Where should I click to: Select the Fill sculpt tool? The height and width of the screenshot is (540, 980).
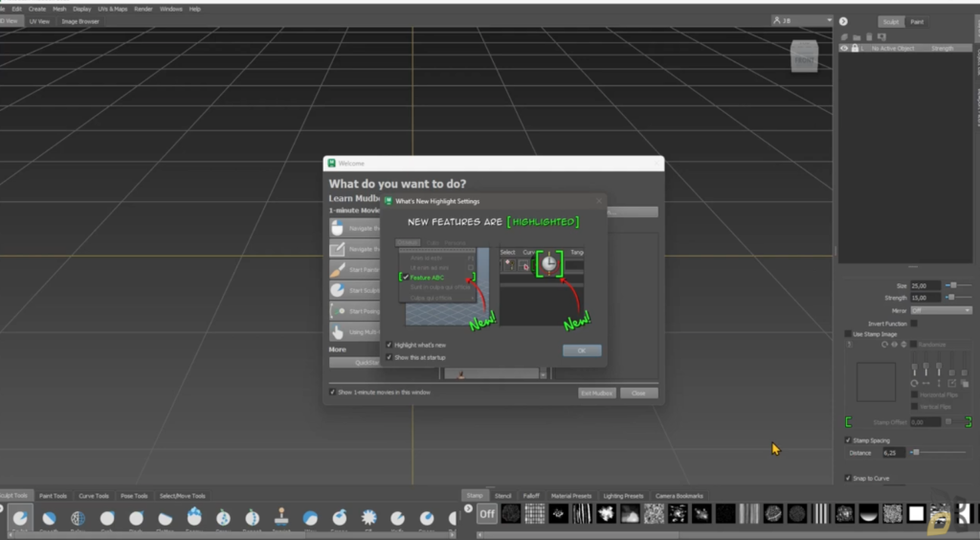pos(368,517)
